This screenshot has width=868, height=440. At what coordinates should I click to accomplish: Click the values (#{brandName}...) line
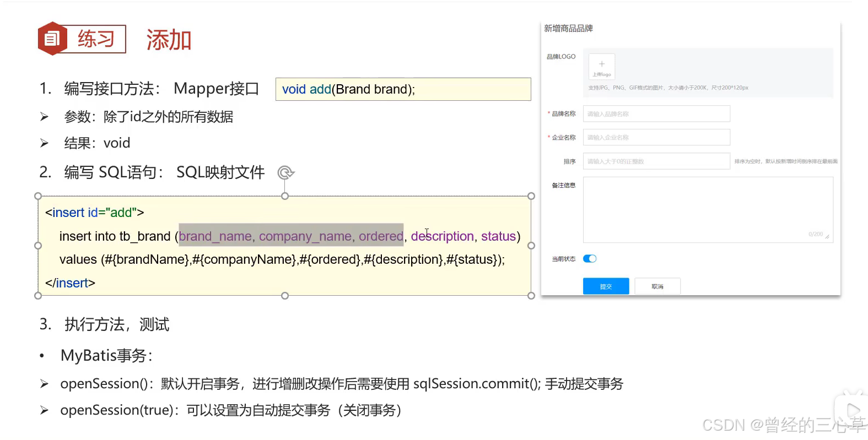[282, 259]
